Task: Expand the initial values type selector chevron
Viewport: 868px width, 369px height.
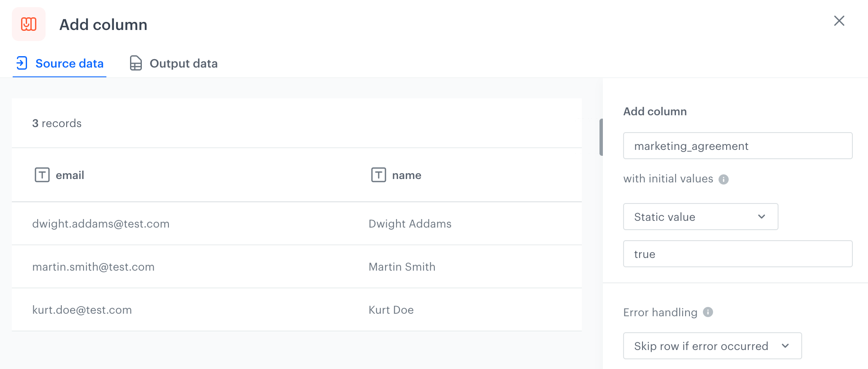Action: [762, 217]
